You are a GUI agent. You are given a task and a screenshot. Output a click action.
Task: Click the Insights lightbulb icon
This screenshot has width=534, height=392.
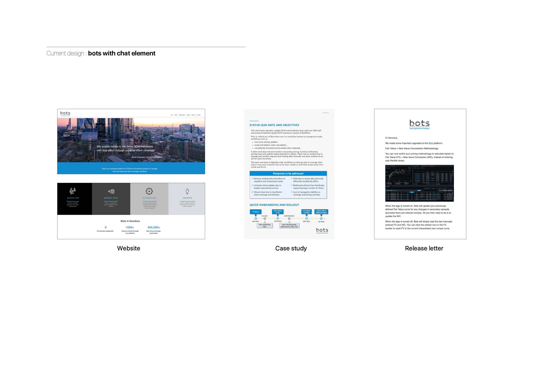coord(187,191)
